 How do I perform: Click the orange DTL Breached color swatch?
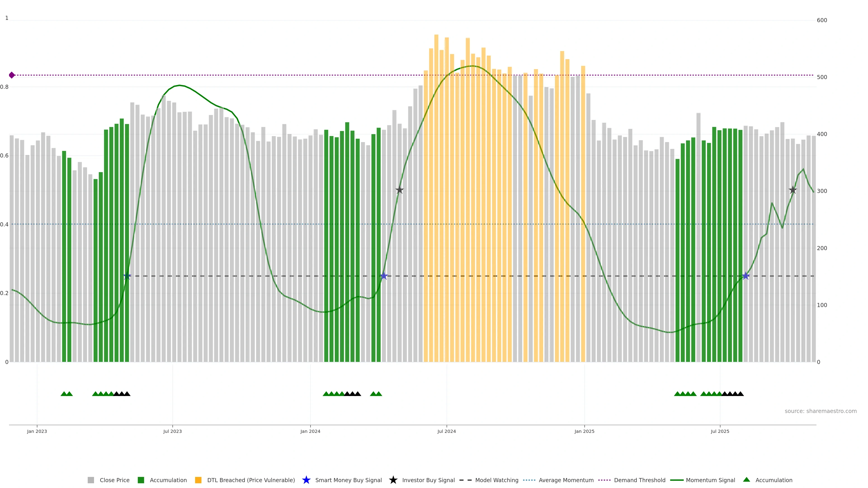[198, 480]
